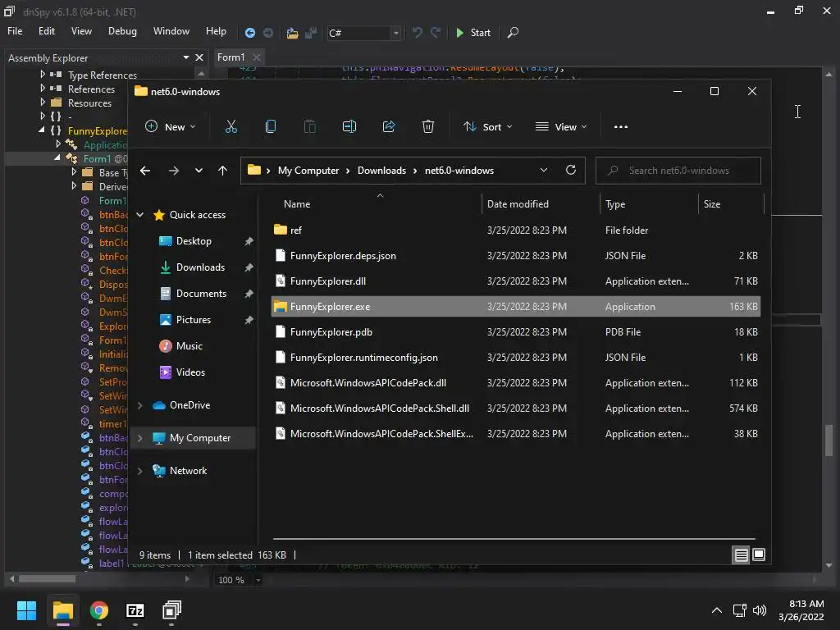Select timer1 member in Assembly Explorer
840x630 pixels.
tap(112, 424)
